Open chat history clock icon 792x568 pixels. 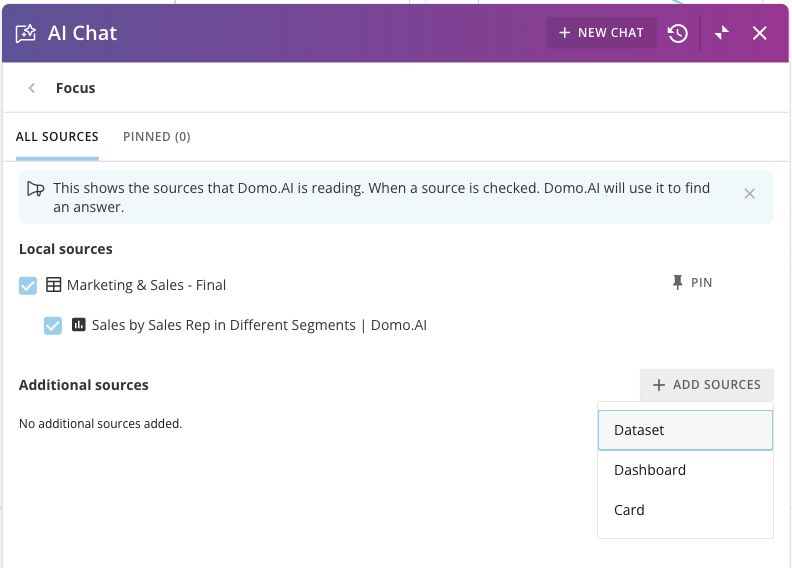[x=678, y=33]
